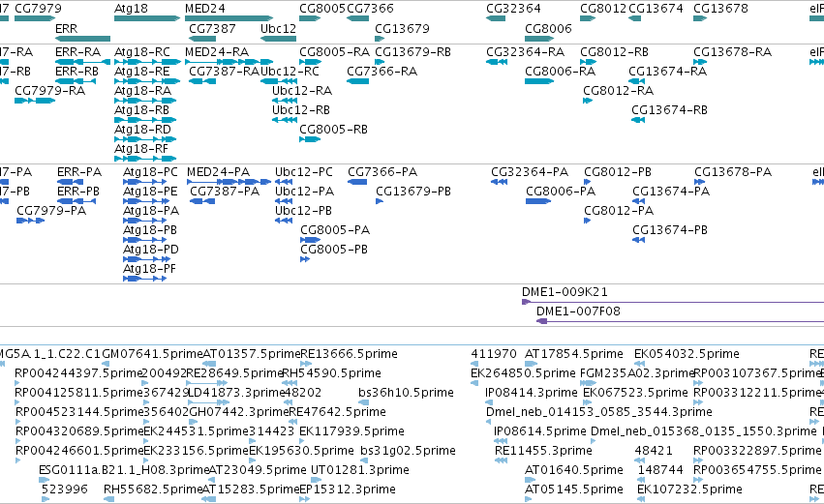Image resolution: width=824 pixels, height=504 pixels.
Task: Open the Ubc12-RC transcript label
Action: point(290,72)
